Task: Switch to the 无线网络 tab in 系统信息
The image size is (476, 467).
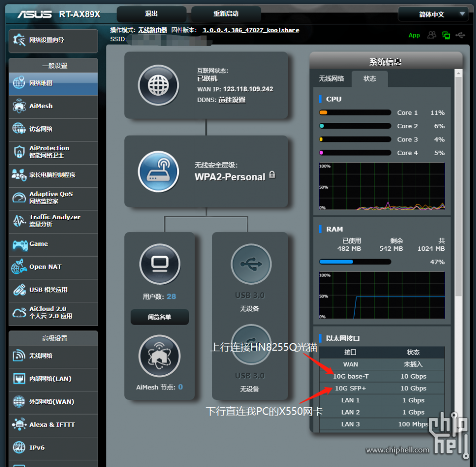Action: pos(331,79)
